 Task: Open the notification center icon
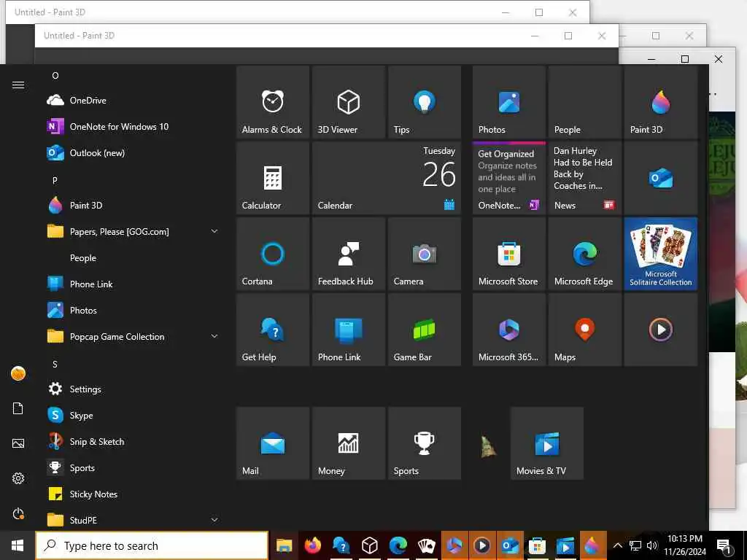click(724, 545)
